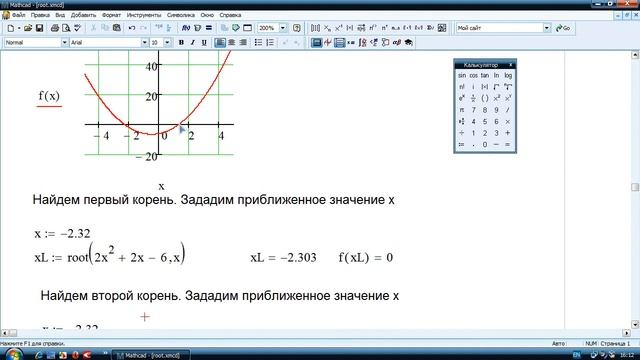The image size is (640, 360).
Task: Open the Insert Function f(x) dialog
Action: [x=186, y=28]
